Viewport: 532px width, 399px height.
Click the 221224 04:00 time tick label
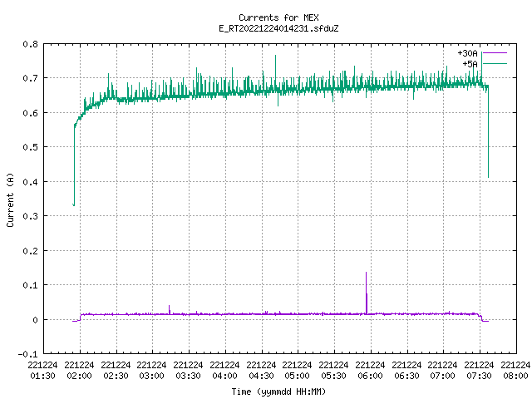point(224,370)
